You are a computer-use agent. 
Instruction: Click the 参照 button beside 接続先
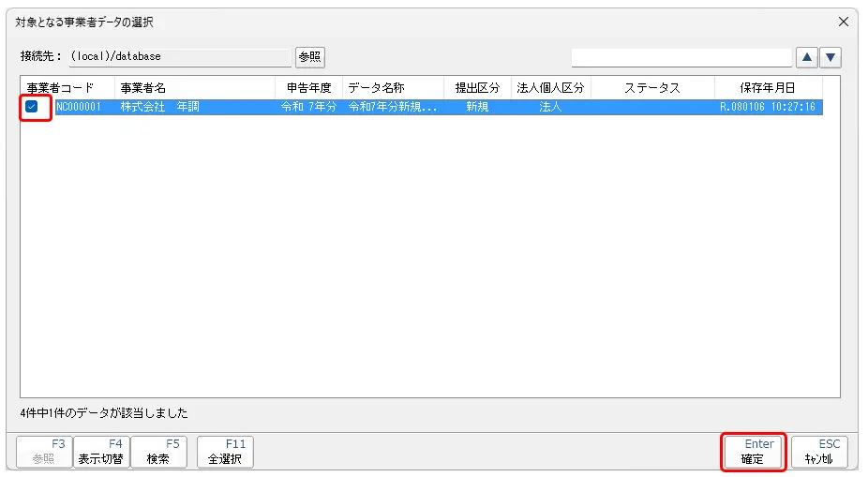point(309,57)
